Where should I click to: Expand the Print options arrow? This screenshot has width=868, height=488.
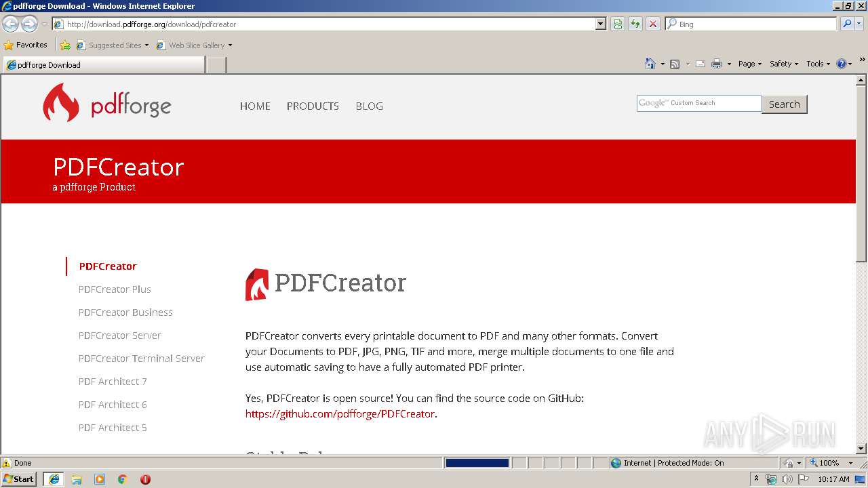pos(729,64)
